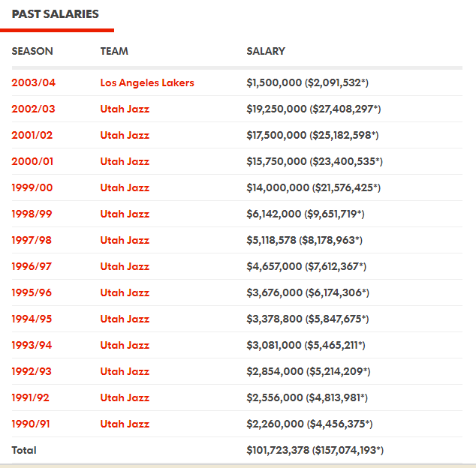The image size is (476, 468).
Task: Open the 1992/93 season link
Action: (x=32, y=371)
